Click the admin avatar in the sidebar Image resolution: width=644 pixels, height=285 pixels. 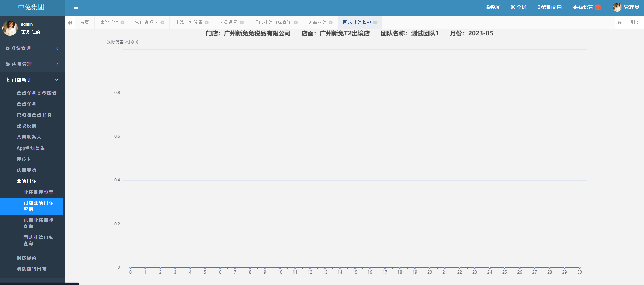coord(10,28)
